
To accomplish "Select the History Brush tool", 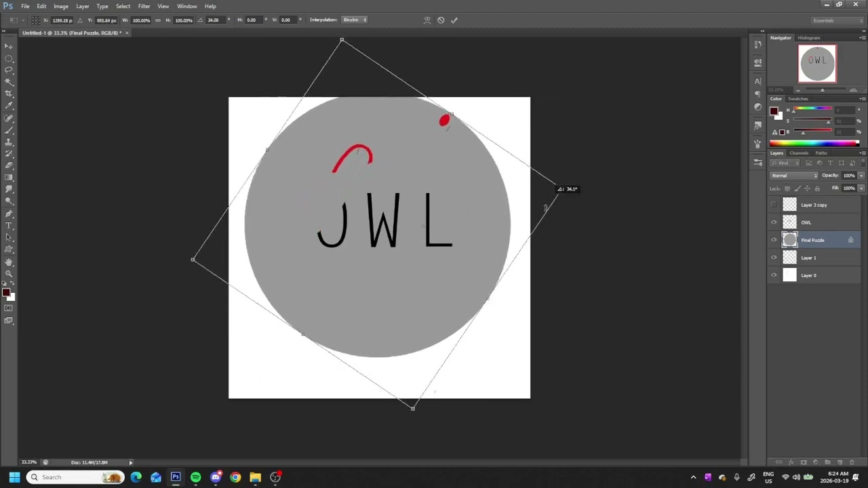I will point(9,154).
